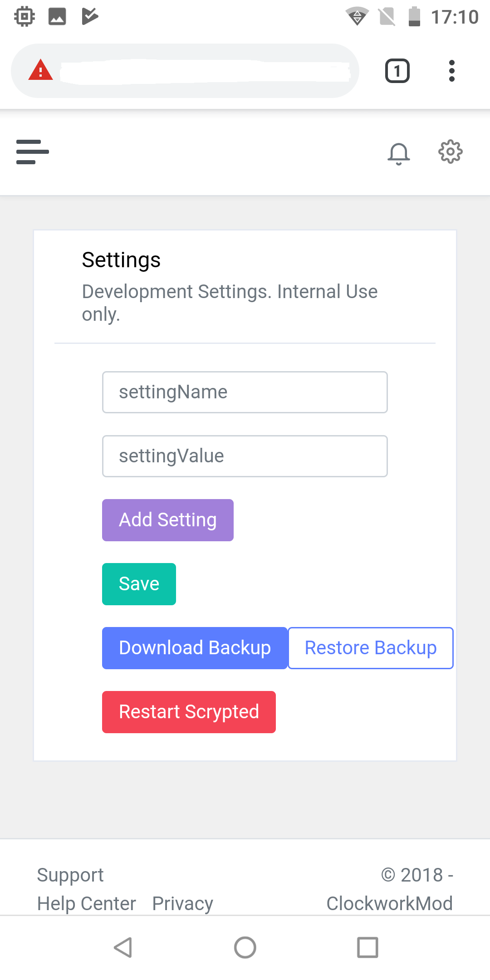This screenshot has height=980, width=490.
Task: Tap the red security warning triangle
Action: point(41,70)
